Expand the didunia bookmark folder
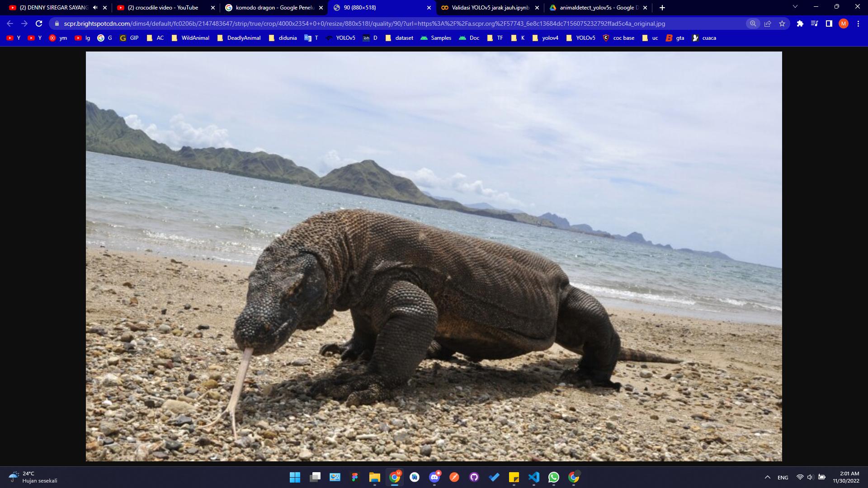Screen dimensions: 868x488 [283, 38]
